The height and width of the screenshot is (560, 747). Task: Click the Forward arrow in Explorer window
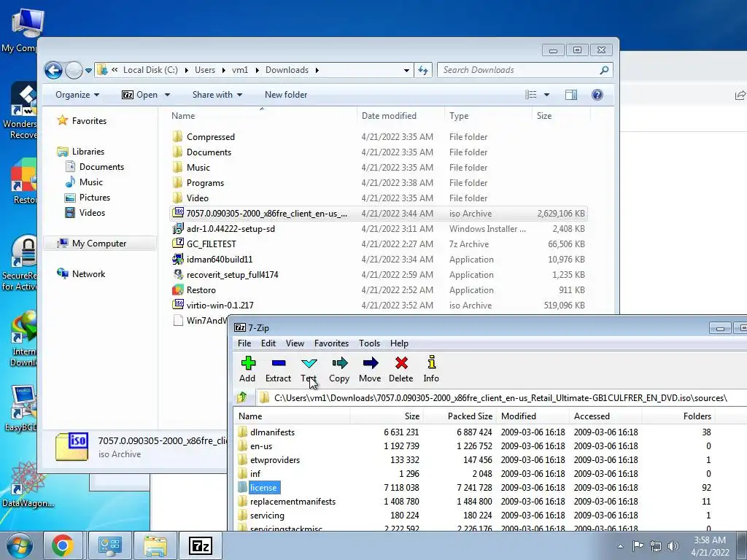[74, 71]
